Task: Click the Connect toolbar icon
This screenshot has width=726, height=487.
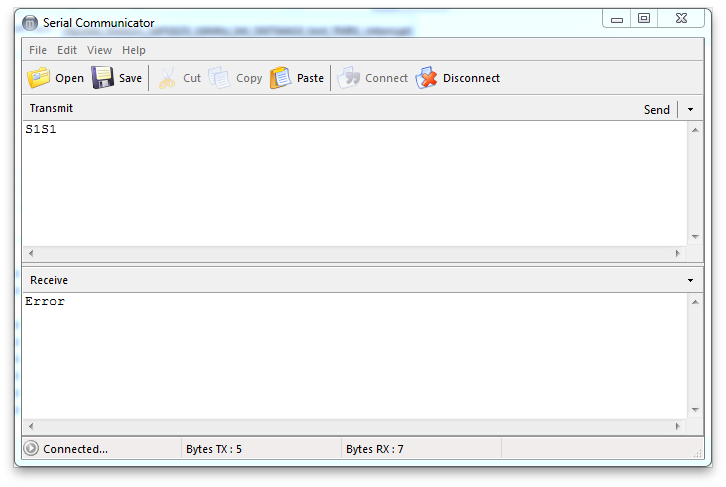Action: click(349, 78)
